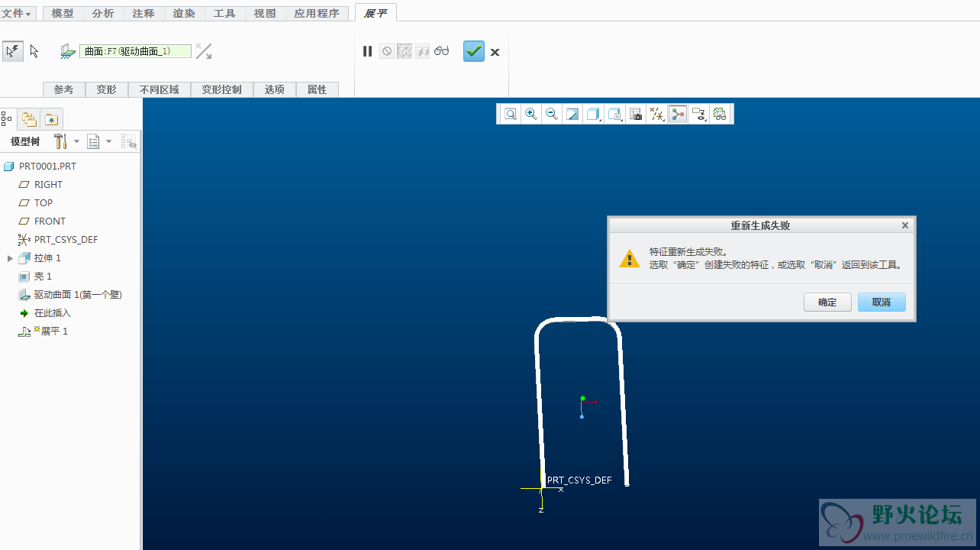Switch to the 工具 ribbon tab
This screenshot has height=550, width=980.
224,14
